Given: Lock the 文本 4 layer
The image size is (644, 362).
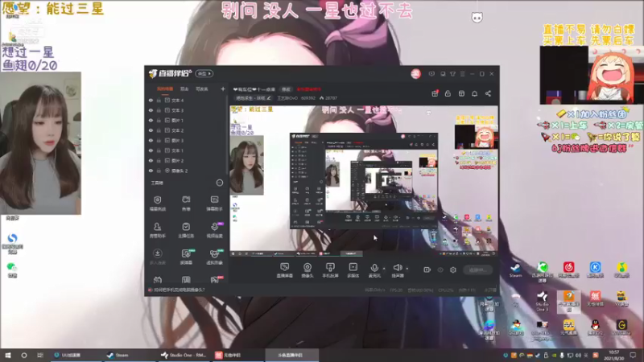Looking at the screenshot, I should tap(159, 100).
